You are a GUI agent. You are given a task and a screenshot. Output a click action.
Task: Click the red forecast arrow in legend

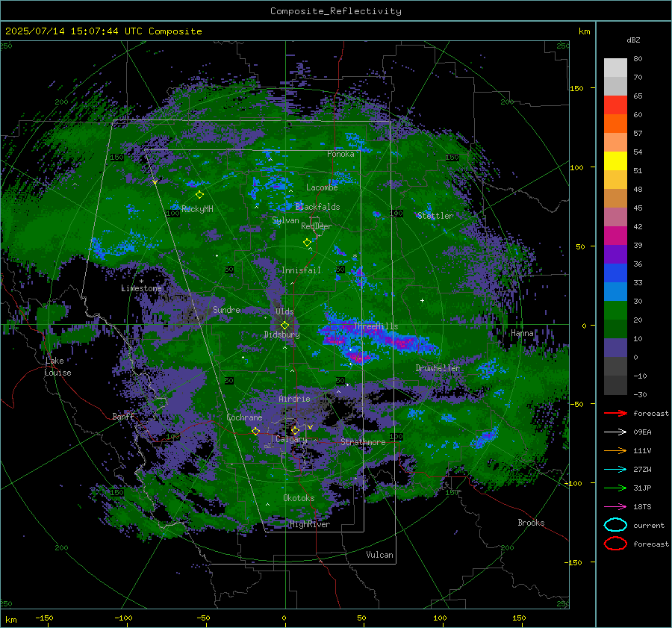(x=615, y=413)
